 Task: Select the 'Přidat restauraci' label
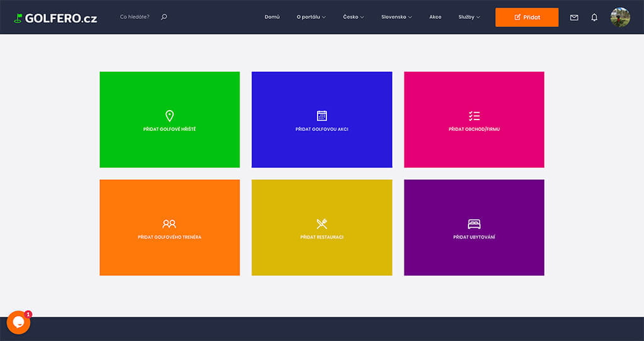[322, 237]
